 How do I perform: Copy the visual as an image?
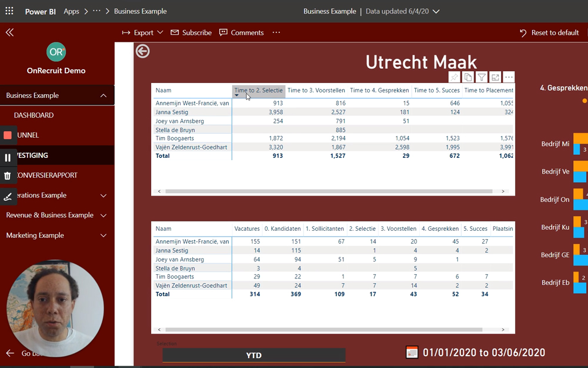pyautogui.click(x=468, y=77)
